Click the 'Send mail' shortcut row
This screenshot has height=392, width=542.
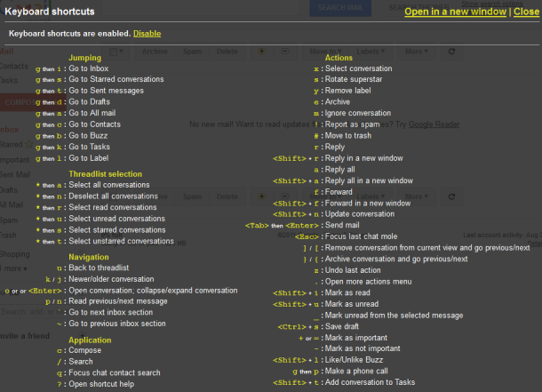point(302,225)
